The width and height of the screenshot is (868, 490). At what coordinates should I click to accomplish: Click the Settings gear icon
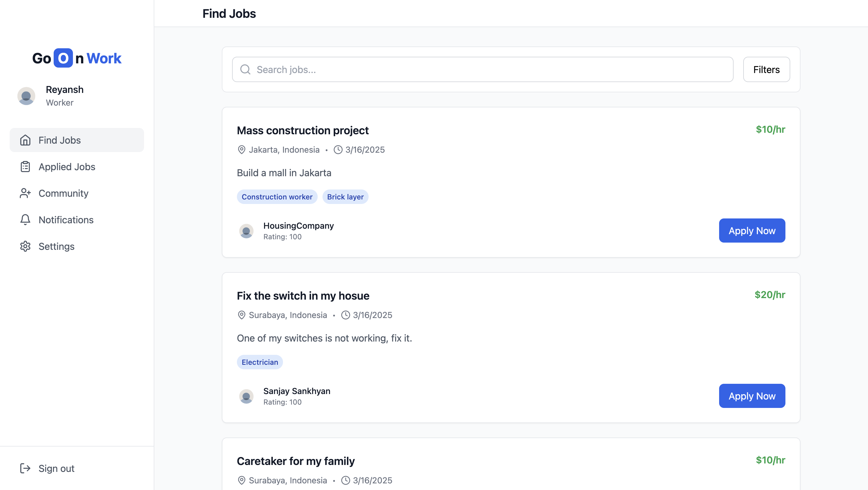pos(25,246)
